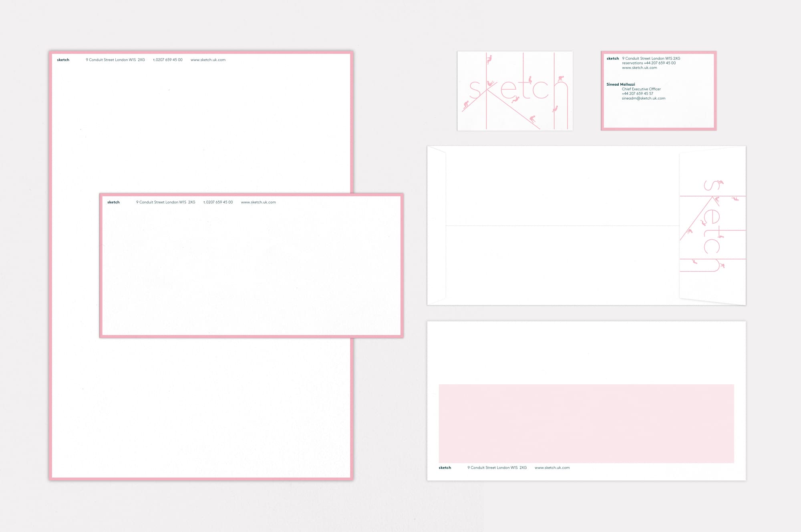Image resolution: width=801 pixels, height=532 pixels.
Task: Click the rotated sketch logo on envelope flap
Action: (x=712, y=225)
